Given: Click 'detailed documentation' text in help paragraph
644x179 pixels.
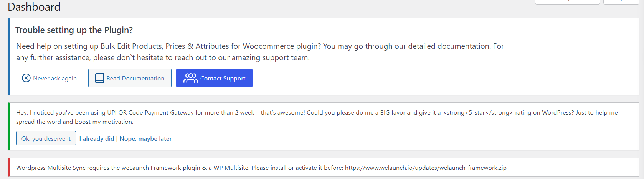Looking at the screenshot, I should 449,46.
